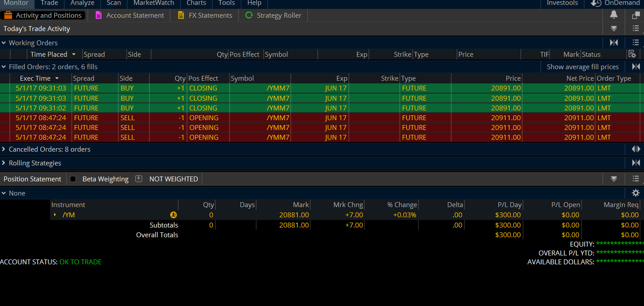
Task: Click the Mrk Chng column header
Action: 348,204
